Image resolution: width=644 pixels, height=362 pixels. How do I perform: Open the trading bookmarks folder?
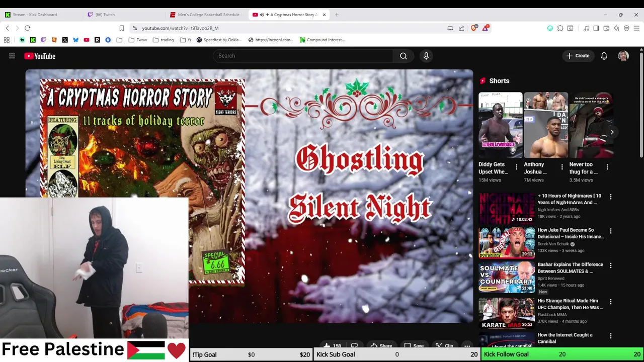pos(163,40)
